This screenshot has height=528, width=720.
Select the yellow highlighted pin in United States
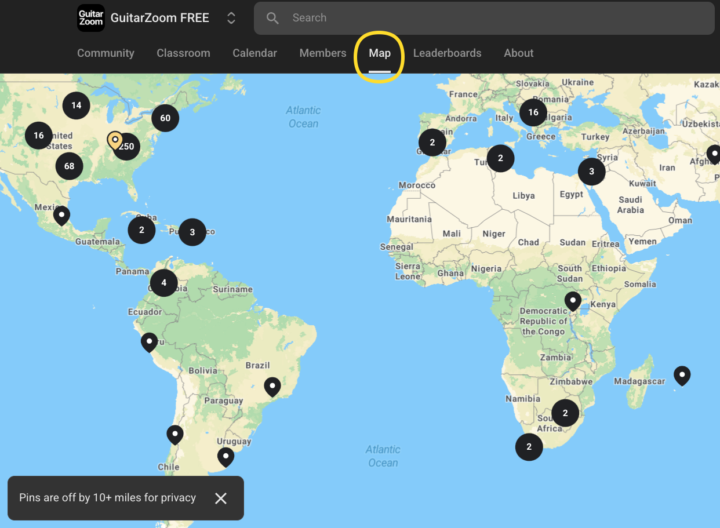[115, 140]
